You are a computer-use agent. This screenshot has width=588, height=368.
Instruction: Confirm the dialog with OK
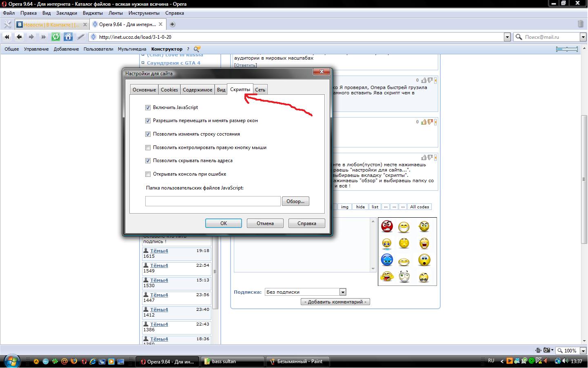(x=224, y=223)
